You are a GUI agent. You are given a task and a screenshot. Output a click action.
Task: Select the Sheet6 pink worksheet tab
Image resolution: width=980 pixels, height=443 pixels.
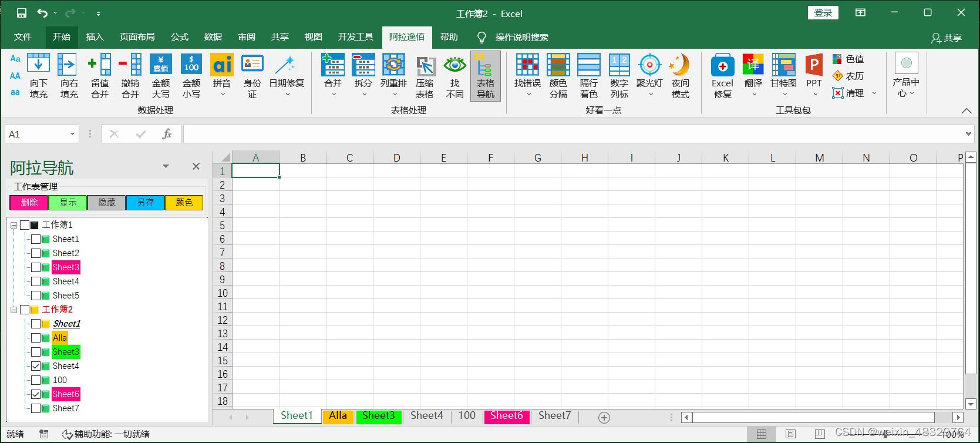pyautogui.click(x=507, y=416)
